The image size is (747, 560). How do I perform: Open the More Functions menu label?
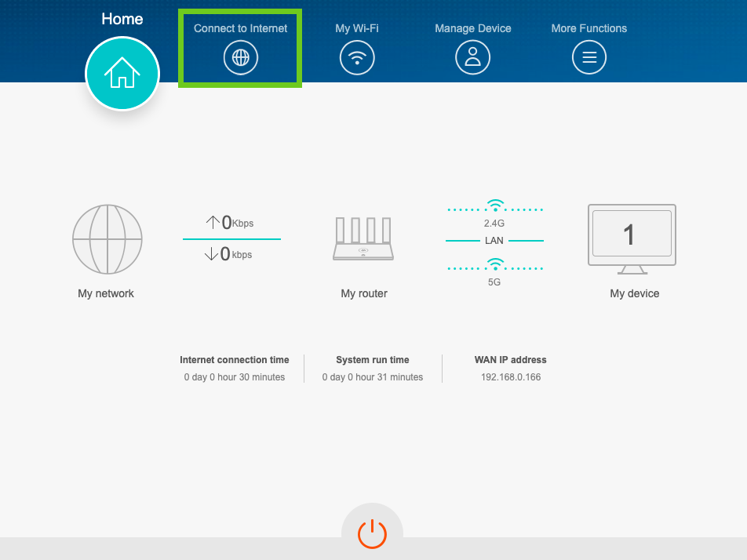pyautogui.click(x=588, y=28)
